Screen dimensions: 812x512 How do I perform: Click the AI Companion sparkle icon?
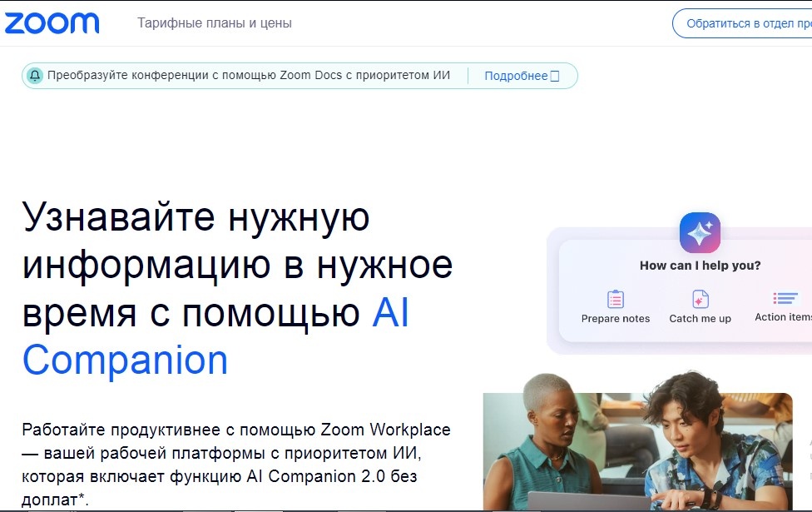700,232
